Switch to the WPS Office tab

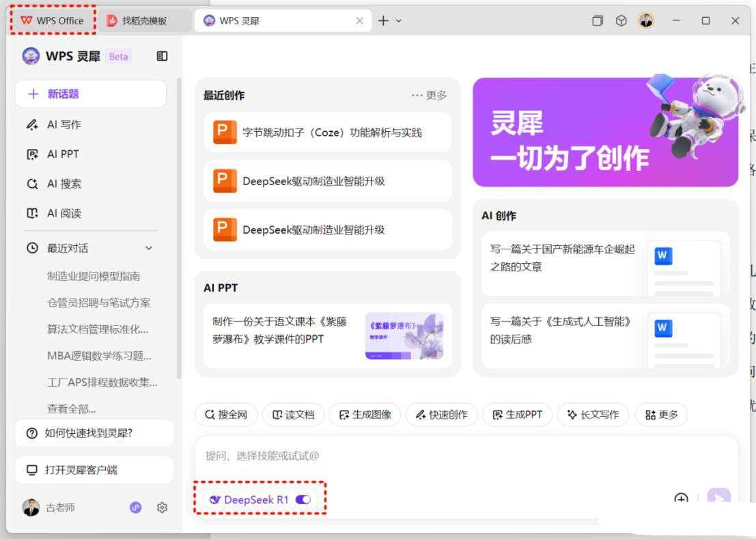pos(53,20)
